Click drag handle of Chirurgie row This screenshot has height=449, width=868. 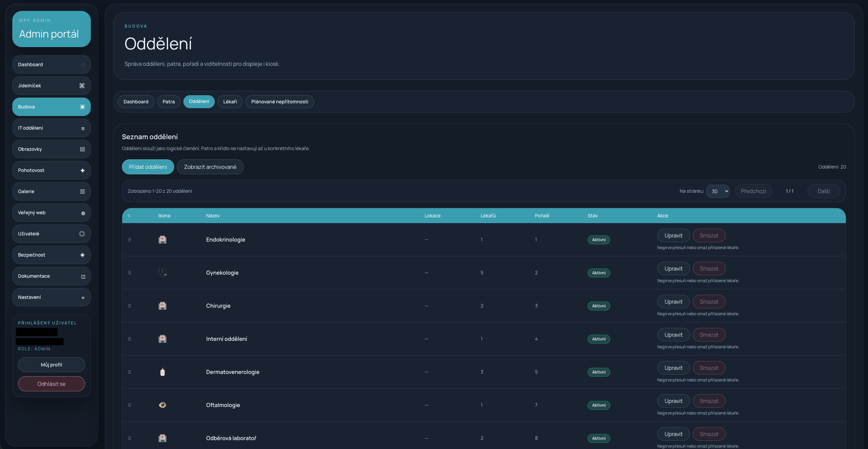coord(129,306)
